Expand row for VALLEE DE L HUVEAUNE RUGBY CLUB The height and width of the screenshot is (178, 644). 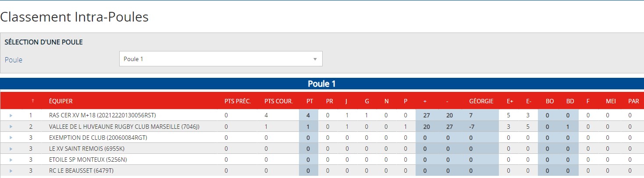11,127
